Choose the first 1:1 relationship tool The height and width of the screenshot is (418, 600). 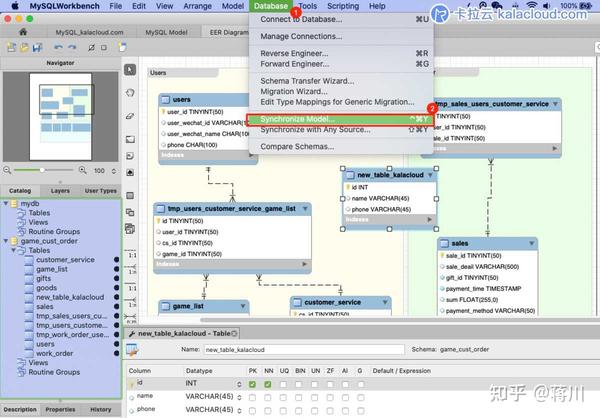[x=131, y=255]
